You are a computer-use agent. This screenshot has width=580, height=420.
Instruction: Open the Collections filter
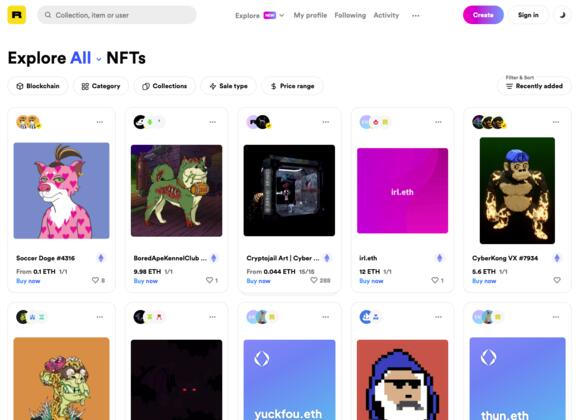pos(164,86)
